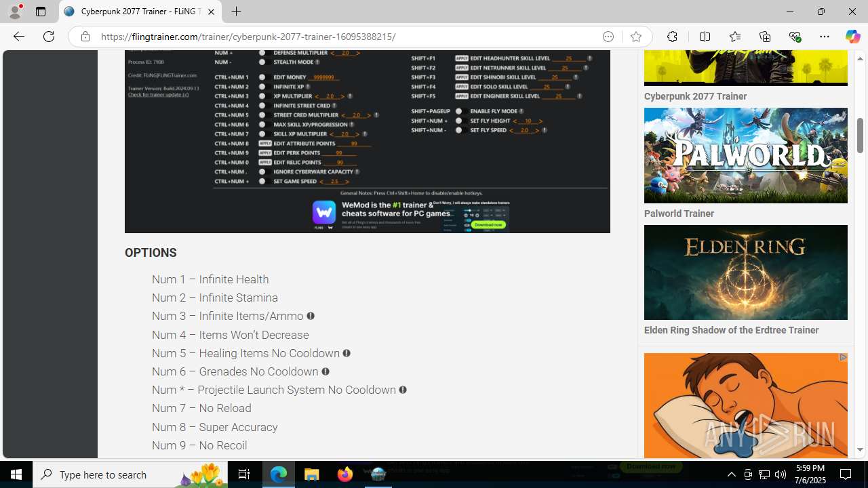Select the text Num 1 – Infinite Health
The image size is (868, 488).
[x=210, y=279]
